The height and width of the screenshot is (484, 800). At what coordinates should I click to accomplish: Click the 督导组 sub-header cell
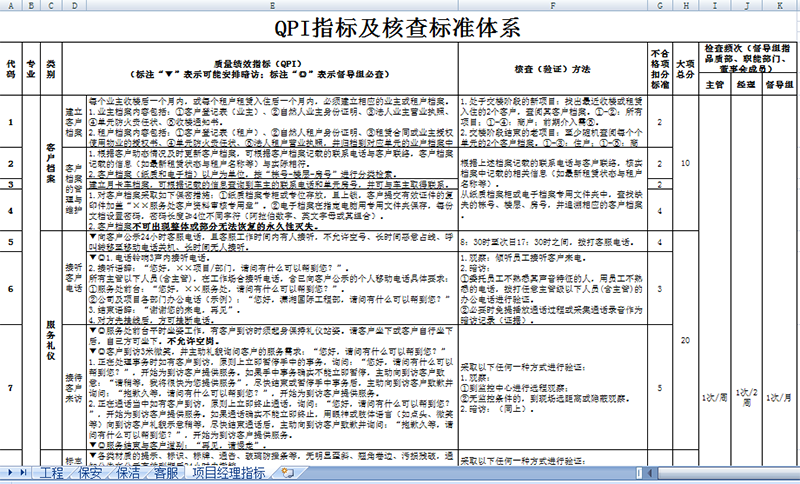(780, 85)
